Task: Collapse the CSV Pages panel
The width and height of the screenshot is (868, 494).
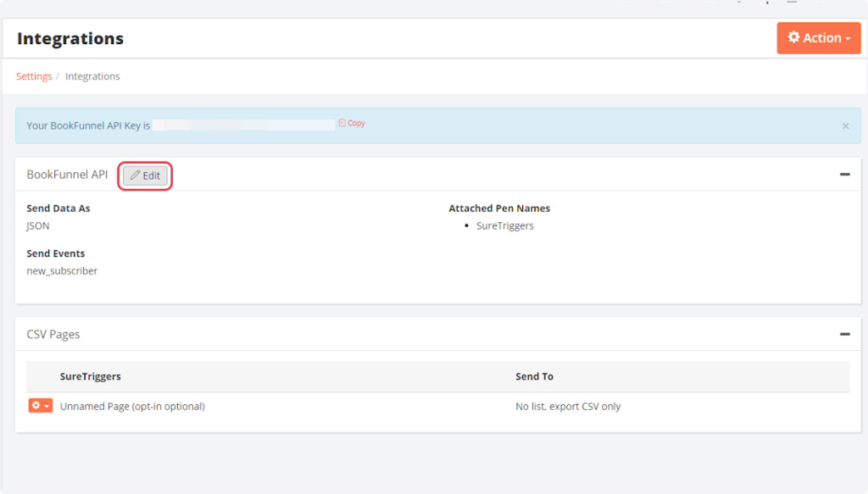Action: tap(844, 335)
